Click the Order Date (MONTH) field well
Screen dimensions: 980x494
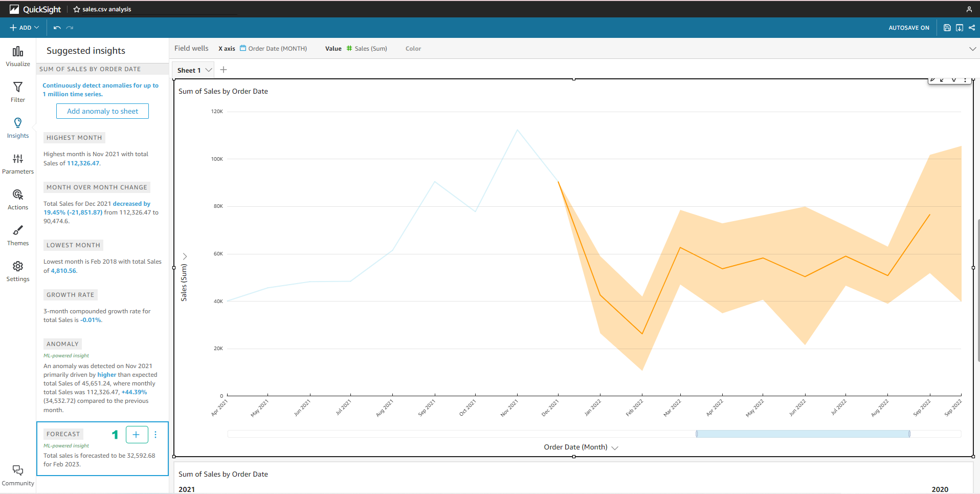point(274,49)
